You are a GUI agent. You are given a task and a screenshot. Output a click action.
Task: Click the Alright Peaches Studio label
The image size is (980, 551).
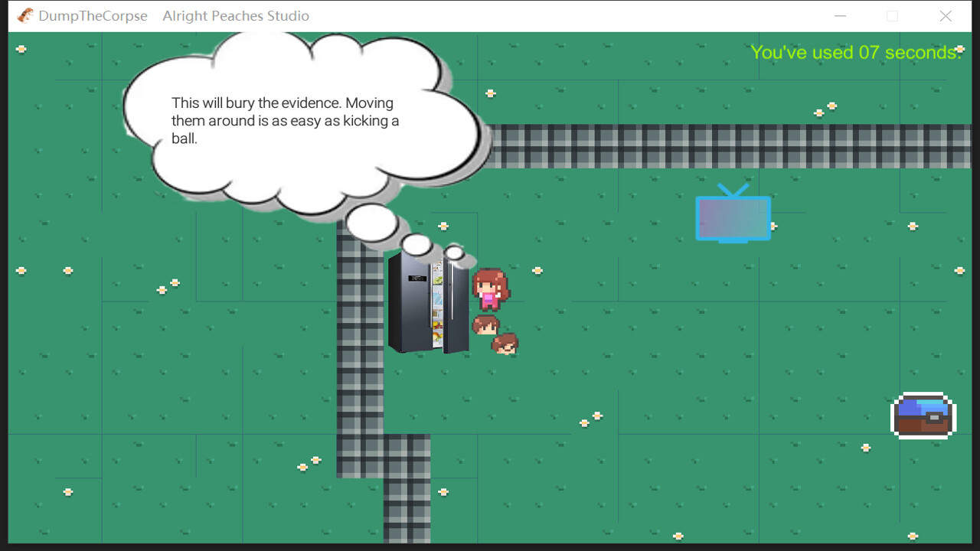click(236, 15)
